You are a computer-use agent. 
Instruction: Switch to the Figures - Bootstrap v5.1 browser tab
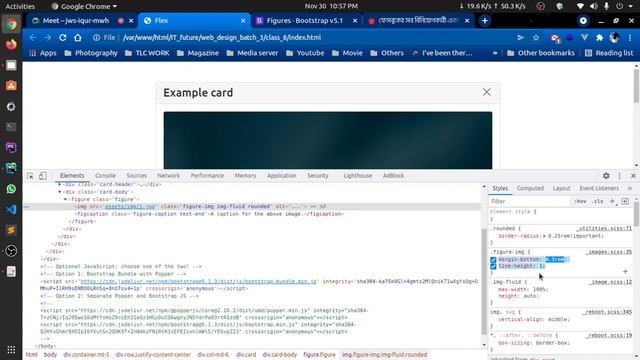click(305, 21)
